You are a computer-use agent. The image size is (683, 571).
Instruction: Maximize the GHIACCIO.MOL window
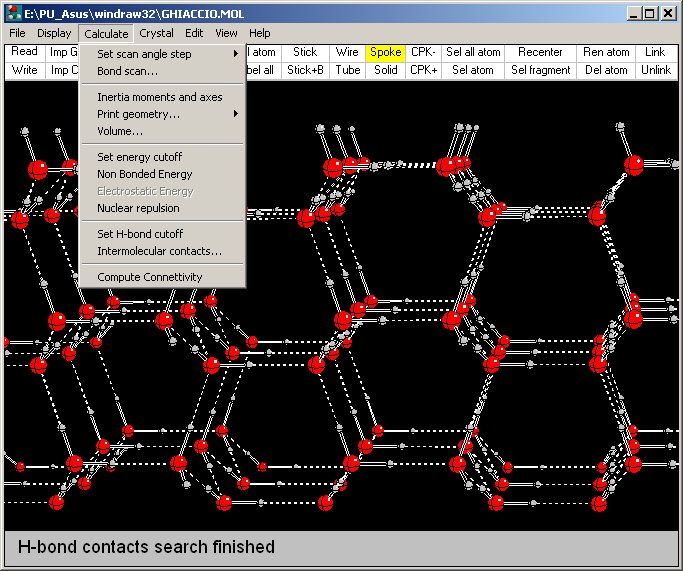pyautogui.click(x=649, y=14)
